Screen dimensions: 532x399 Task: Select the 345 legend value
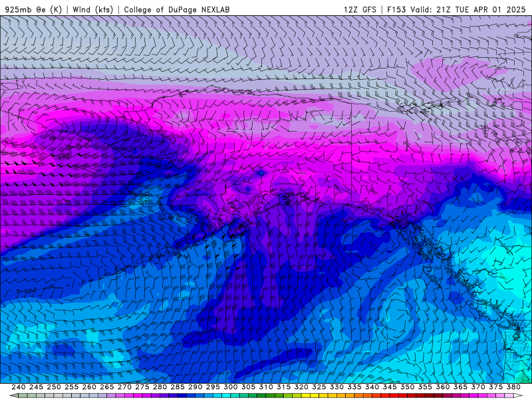tap(390, 387)
